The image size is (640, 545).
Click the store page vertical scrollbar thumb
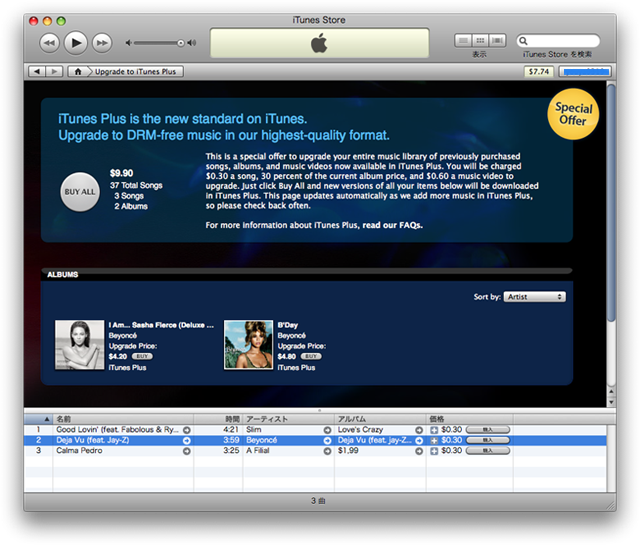point(611,203)
